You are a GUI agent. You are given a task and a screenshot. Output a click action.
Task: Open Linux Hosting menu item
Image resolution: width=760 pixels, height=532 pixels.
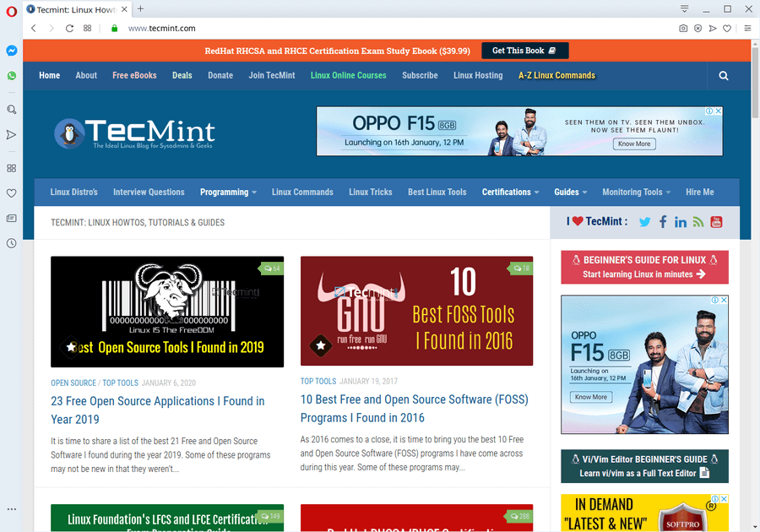tap(478, 75)
